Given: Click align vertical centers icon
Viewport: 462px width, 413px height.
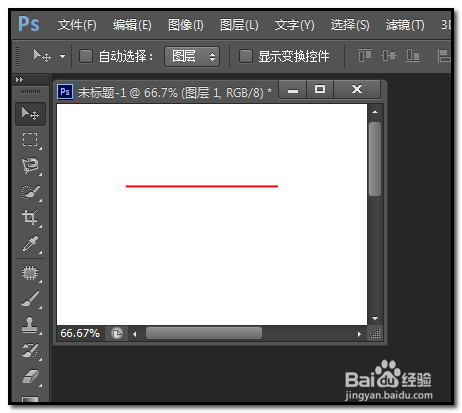Looking at the screenshot, I should (389, 56).
